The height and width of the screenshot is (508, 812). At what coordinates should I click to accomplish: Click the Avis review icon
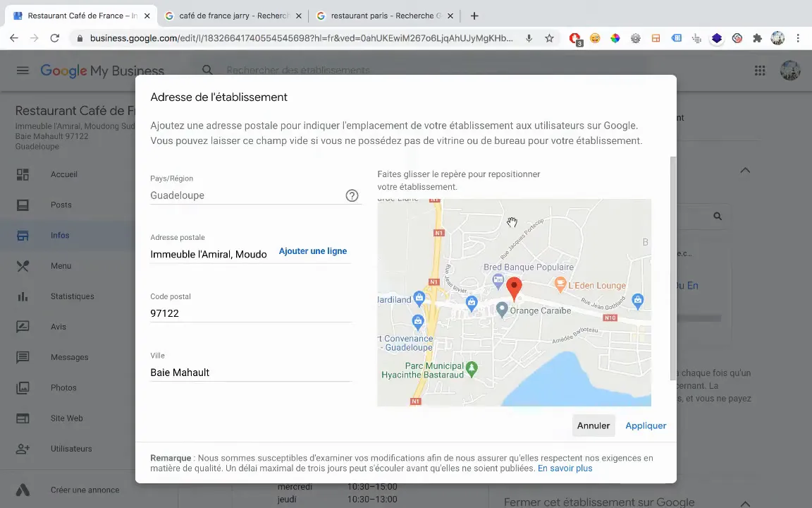[23, 327]
